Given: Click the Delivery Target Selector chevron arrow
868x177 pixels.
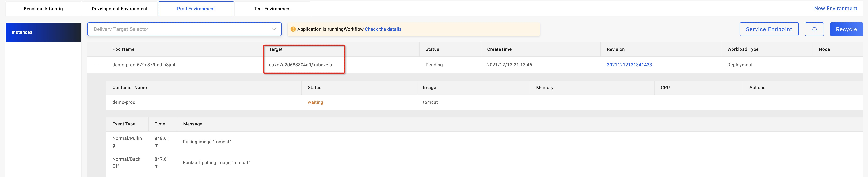Looking at the screenshot, I should (274, 29).
